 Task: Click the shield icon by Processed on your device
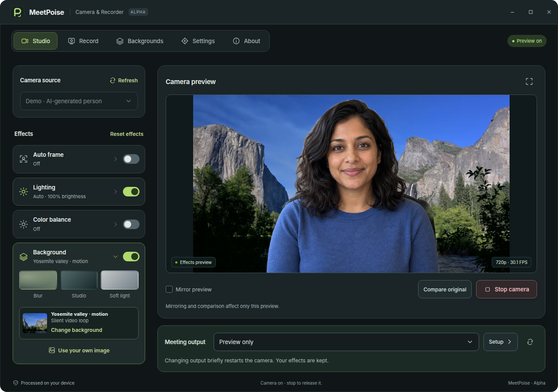point(16,383)
